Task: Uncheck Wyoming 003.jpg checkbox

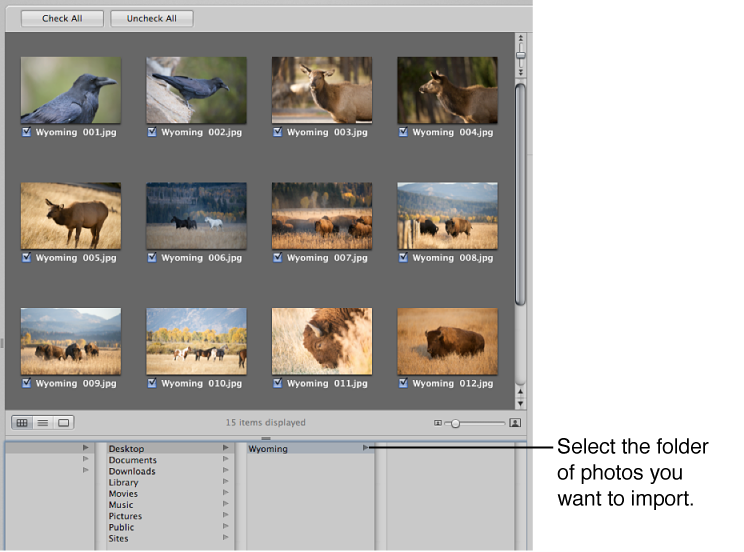Action: click(x=278, y=132)
